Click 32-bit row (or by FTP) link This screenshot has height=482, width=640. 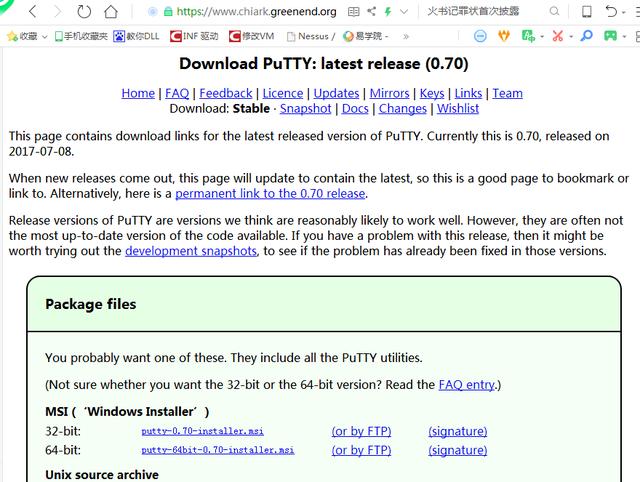click(x=361, y=431)
